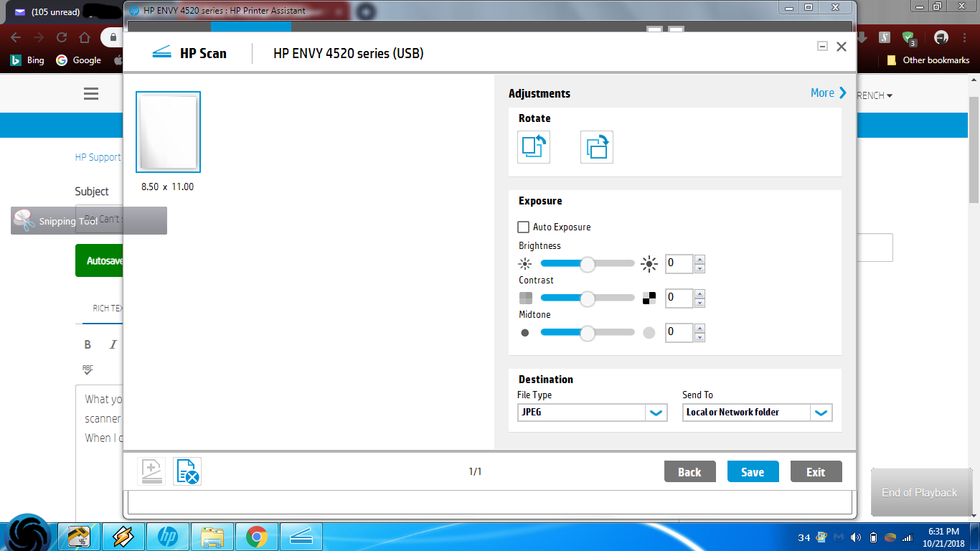Click the Brightness slider handle

click(588, 264)
